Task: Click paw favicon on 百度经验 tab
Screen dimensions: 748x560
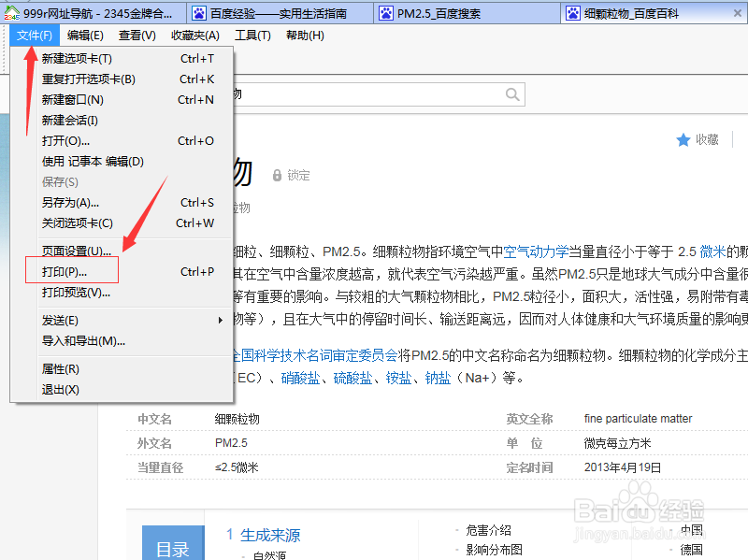Action: (x=198, y=13)
